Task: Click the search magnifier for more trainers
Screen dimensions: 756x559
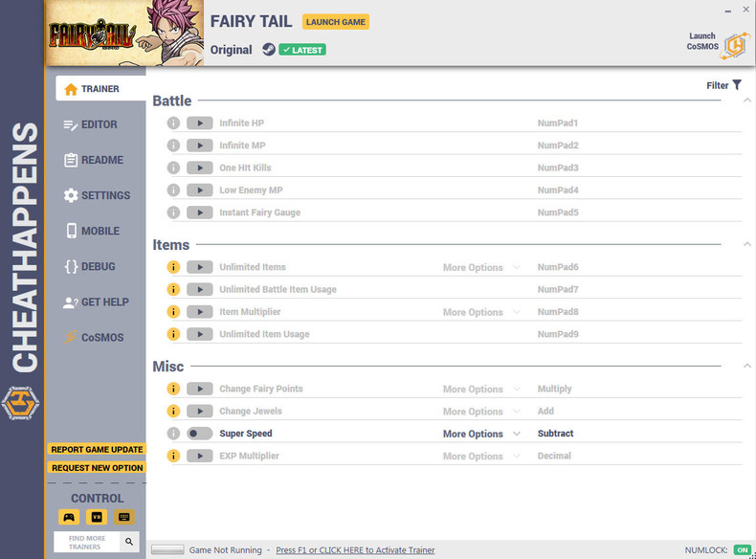Action: click(x=129, y=542)
